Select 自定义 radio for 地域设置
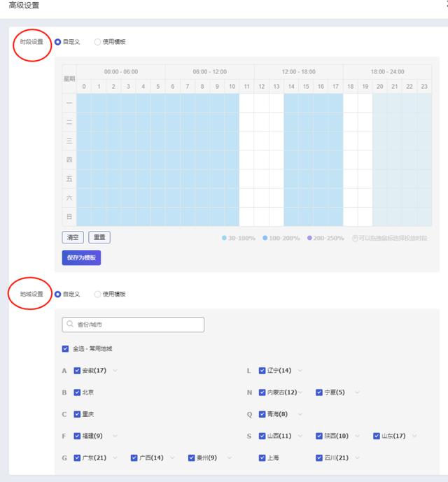The image size is (448, 482). click(57, 295)
